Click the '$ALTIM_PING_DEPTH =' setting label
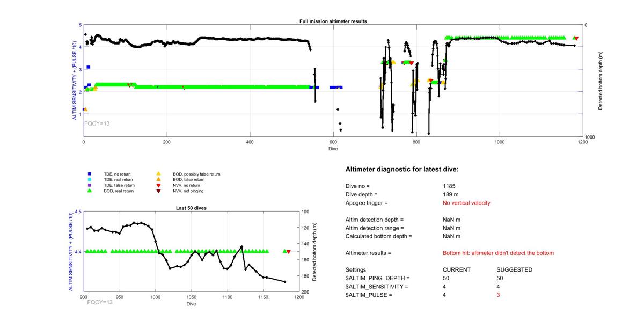 (x=377, y=278)
